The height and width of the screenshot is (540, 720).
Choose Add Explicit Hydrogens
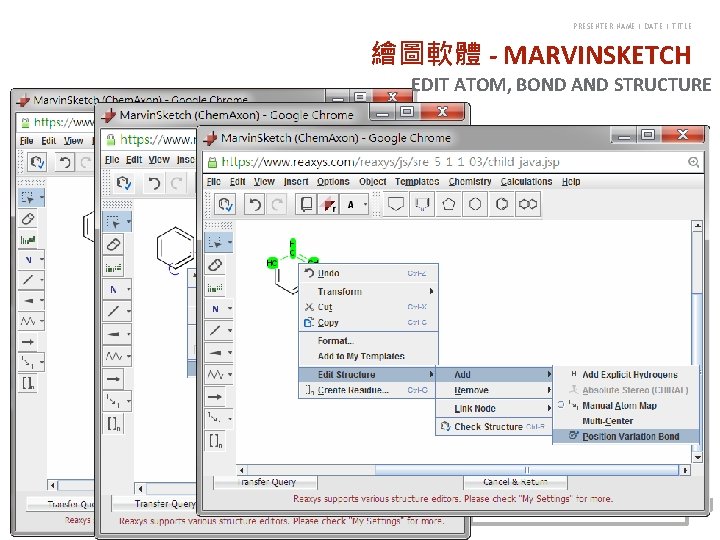(x=626, y=375)
